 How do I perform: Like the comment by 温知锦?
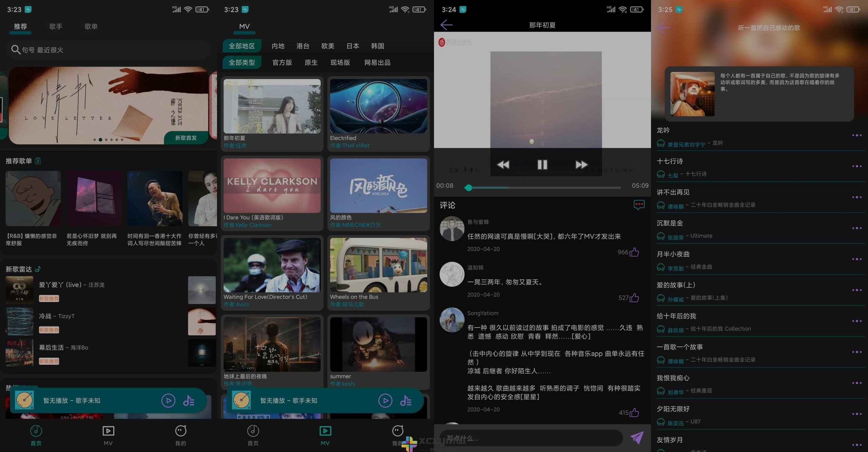tap(635, 298)
